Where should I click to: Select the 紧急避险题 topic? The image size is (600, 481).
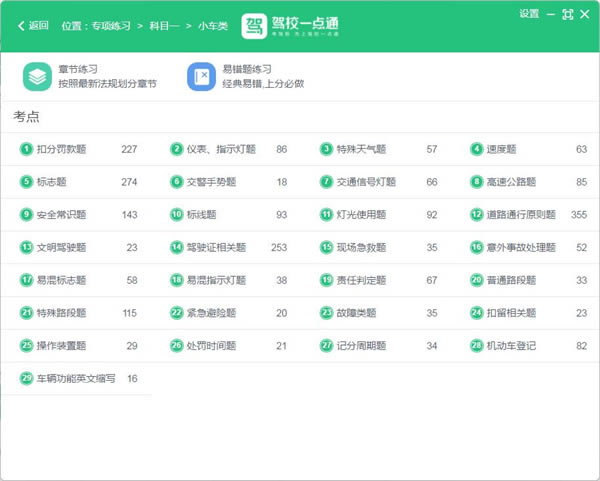[x=211, y=313]
